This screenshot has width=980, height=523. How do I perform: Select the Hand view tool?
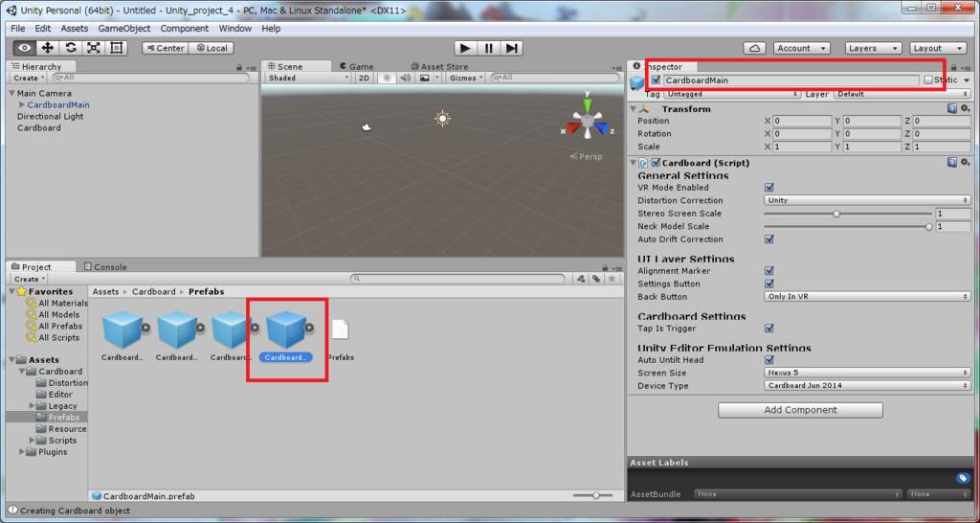coord(25,48)
